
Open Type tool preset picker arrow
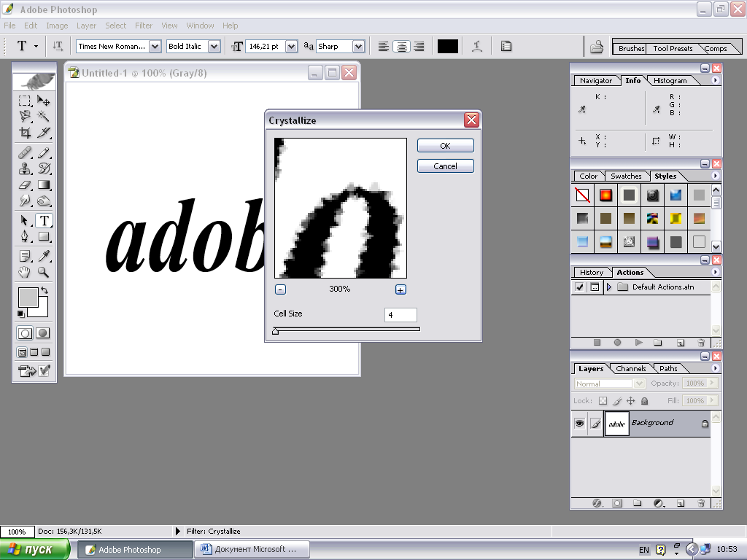point(36,46)
